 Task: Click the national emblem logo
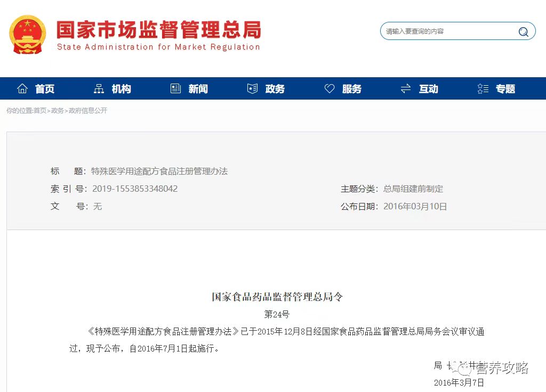click(27, 34)
